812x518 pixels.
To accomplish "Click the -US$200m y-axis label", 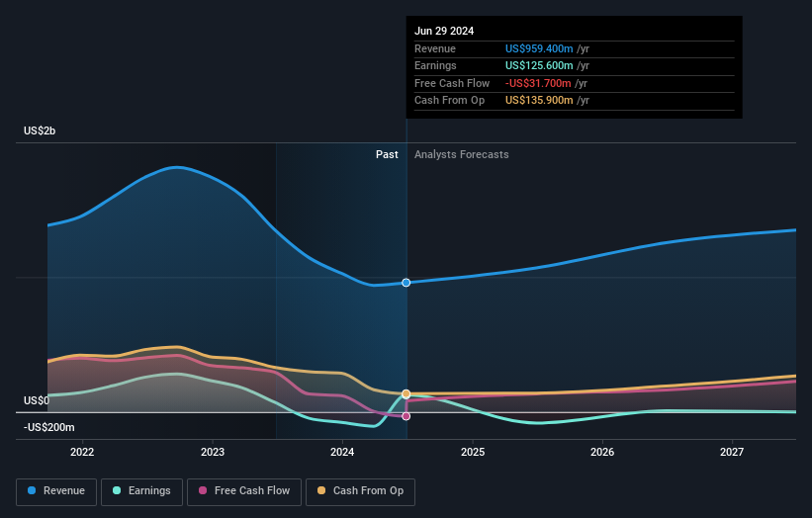I will point(49,427).
